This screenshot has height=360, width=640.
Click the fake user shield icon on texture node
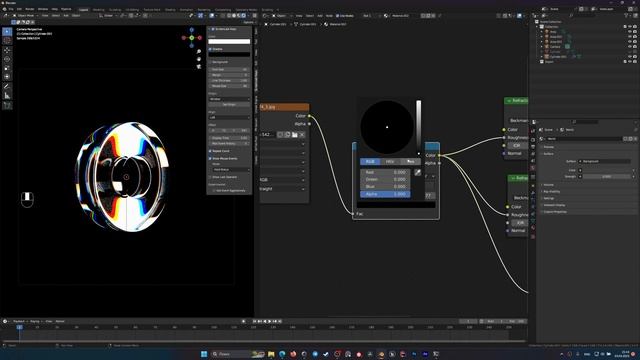click(x=280, y=134)
